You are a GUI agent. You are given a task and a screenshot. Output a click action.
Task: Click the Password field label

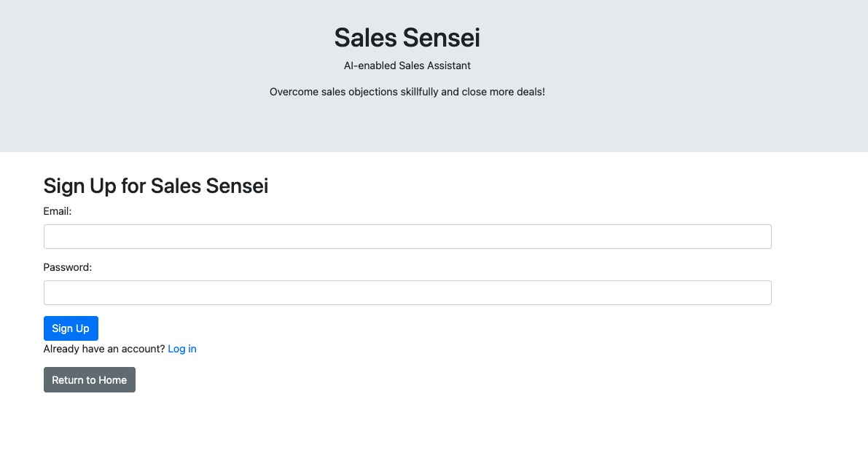coord(68,267)
